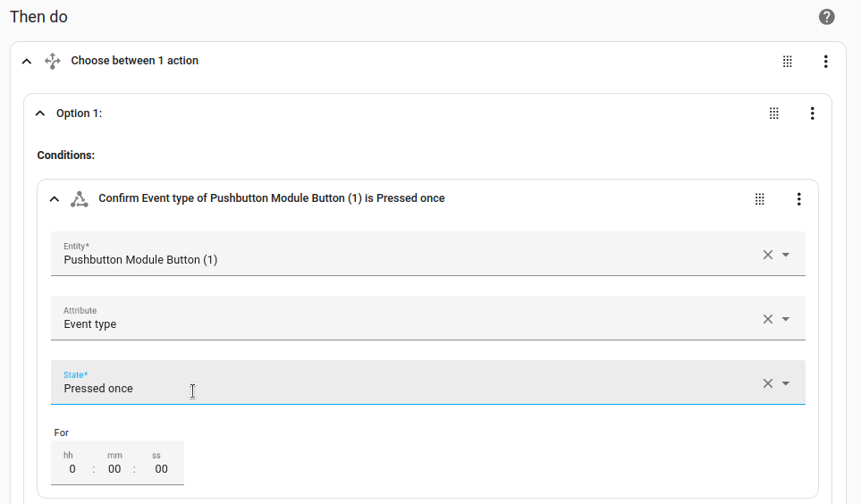
Task: Clear the Pressed once state value
Action: [767, 383]
